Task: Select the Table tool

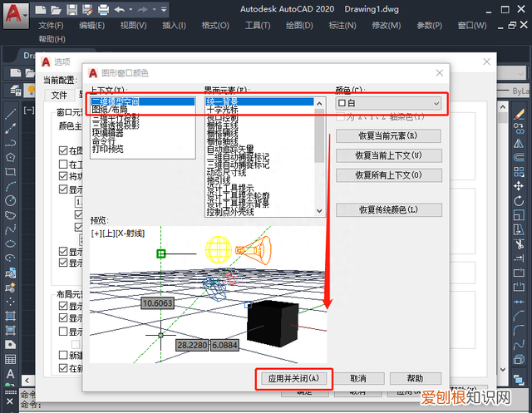Action: [x=11, y=360]
